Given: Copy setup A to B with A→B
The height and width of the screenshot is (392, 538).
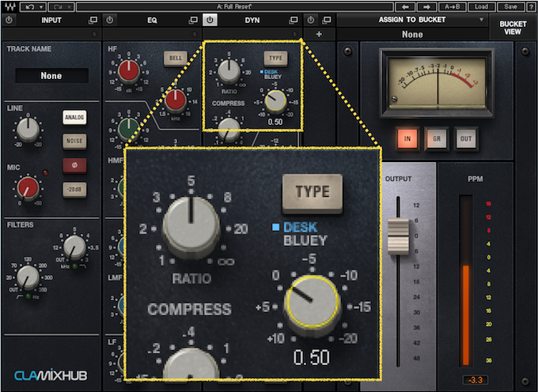Looking at the screenshot, I should coord(453,7).
